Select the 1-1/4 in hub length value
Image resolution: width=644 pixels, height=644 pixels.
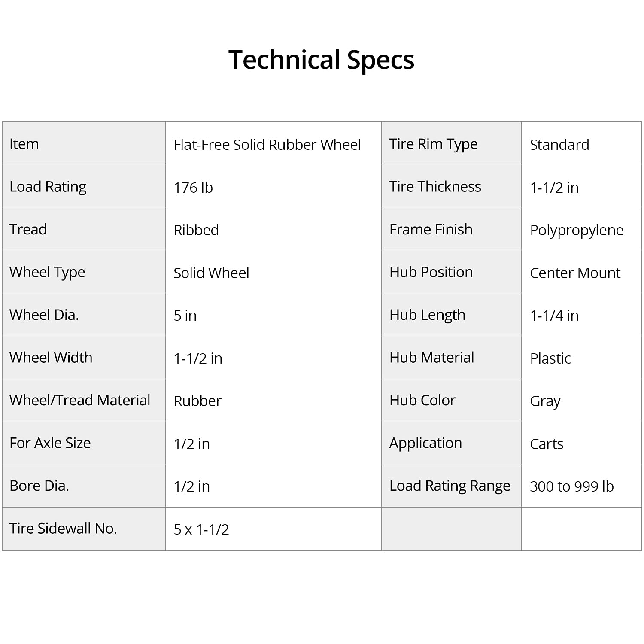tap(554, 316)
